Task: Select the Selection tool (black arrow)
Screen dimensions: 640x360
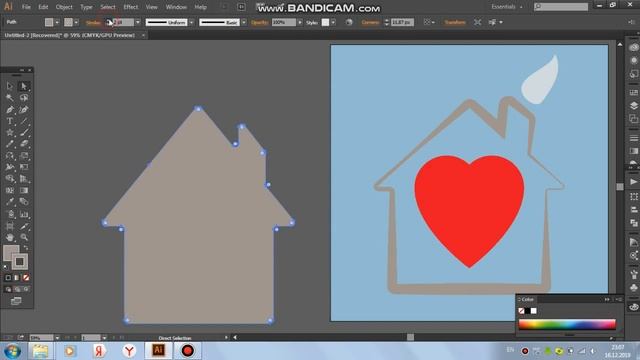Action: [10, 86]
